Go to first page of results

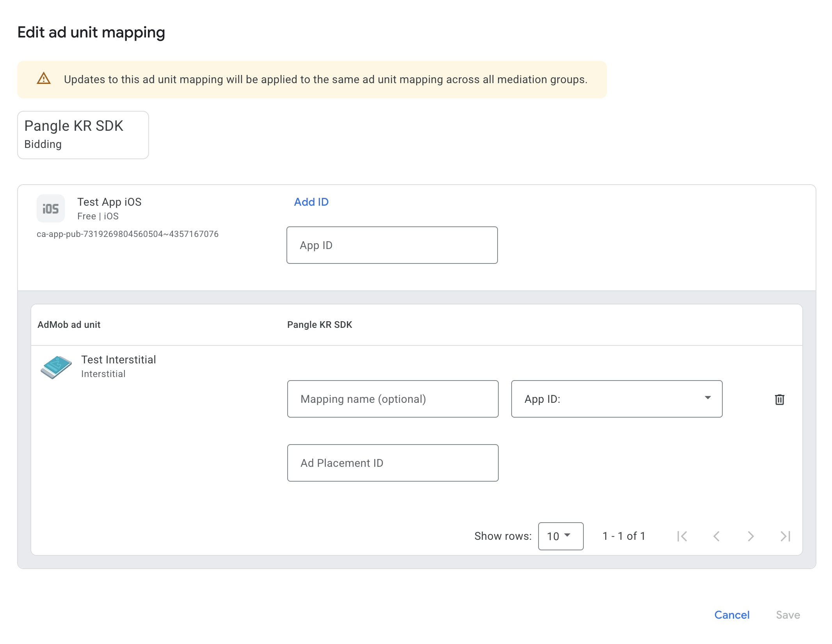[682, 536]
